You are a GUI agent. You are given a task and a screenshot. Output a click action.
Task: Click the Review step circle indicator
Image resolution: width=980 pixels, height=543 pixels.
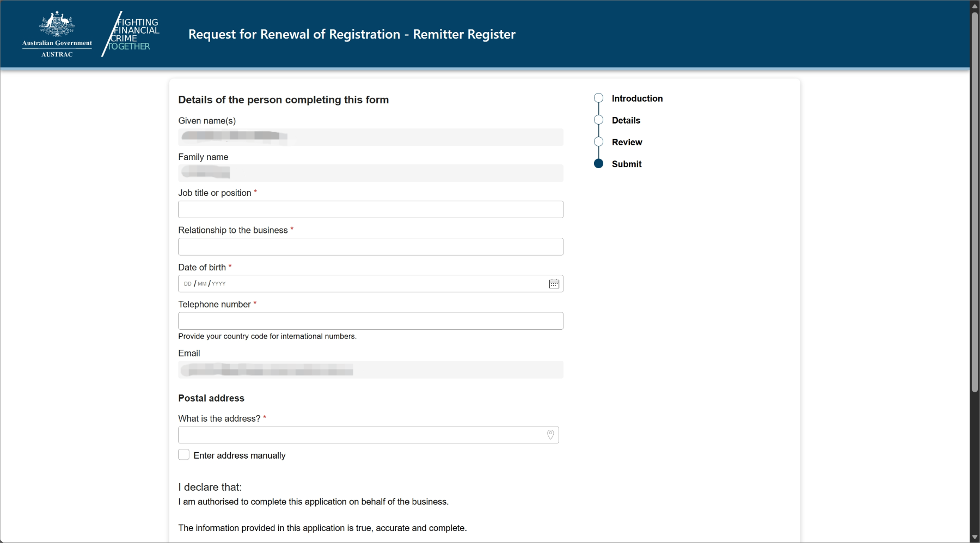click(x=598, y=142)
